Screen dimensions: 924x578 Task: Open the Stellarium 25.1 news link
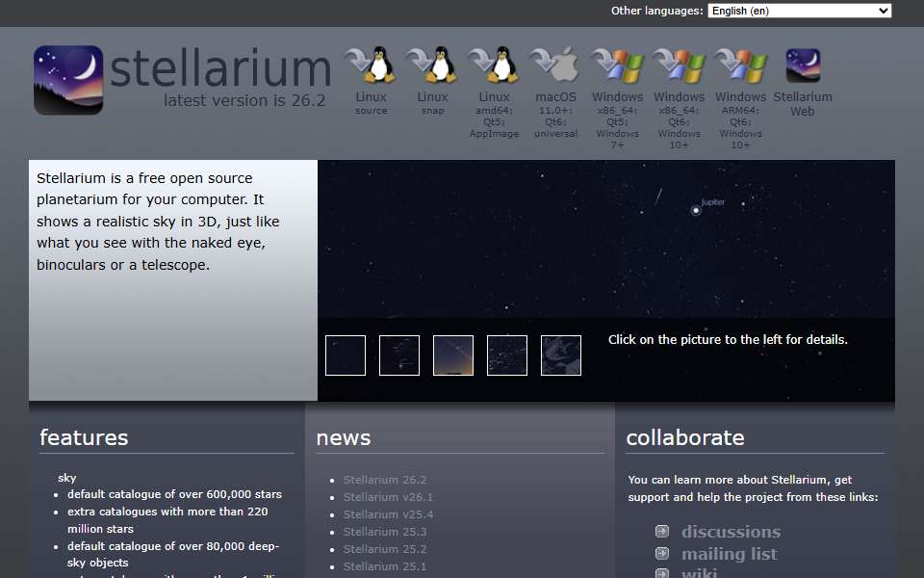(385, 566)
